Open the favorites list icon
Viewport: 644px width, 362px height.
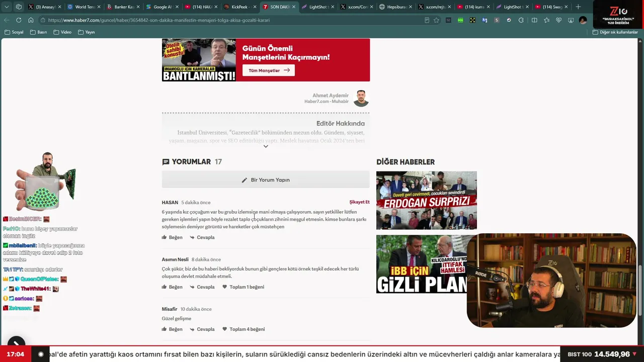coord(546,20)
